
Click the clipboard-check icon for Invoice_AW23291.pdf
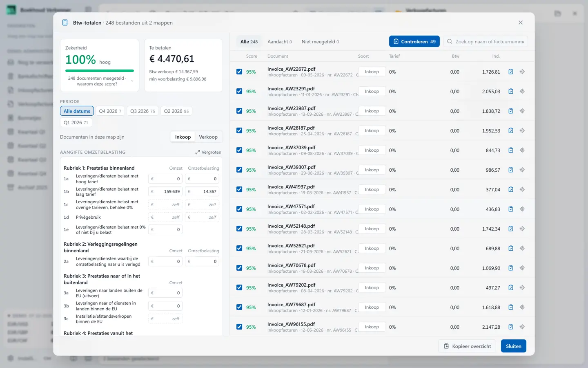click(x=511, y=91)
